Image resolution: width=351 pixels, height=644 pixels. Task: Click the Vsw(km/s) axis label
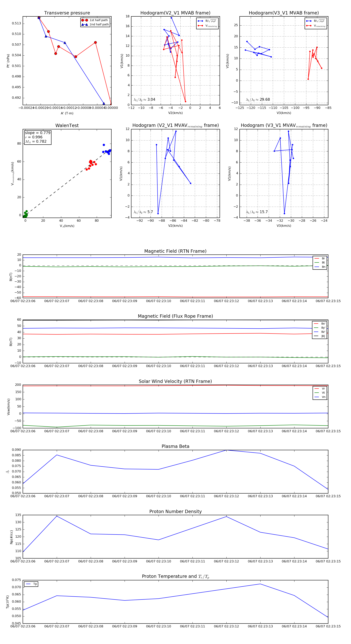point(9,407)
